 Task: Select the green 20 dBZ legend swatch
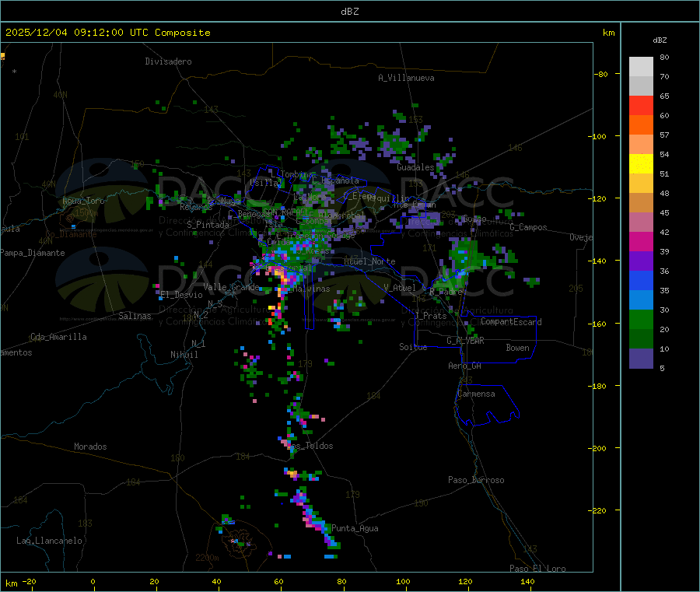tap(641, 319)
